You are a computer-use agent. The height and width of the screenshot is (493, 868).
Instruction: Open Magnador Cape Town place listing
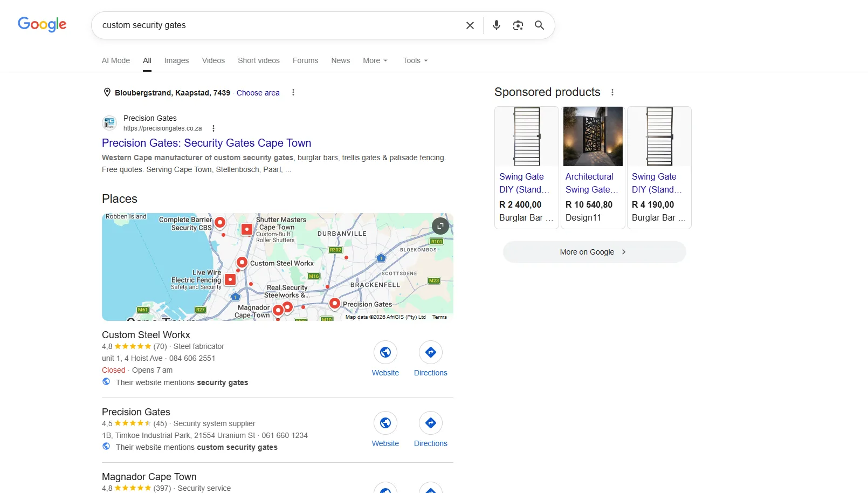click(149, 477)
